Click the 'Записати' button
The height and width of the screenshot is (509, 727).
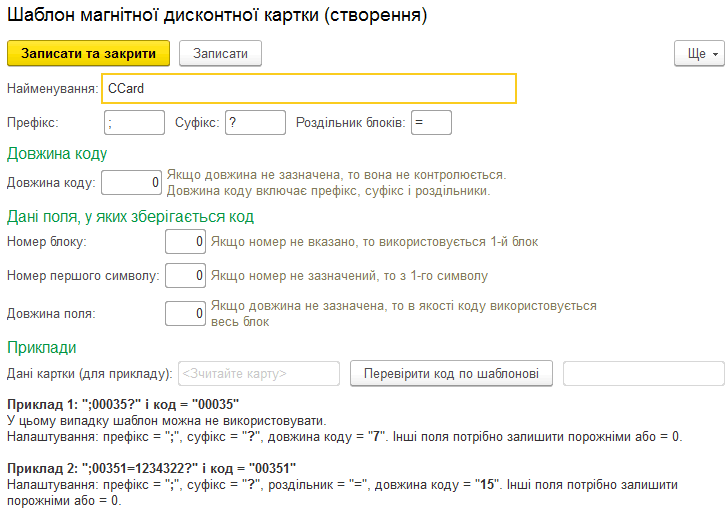[x=220, y=53]
